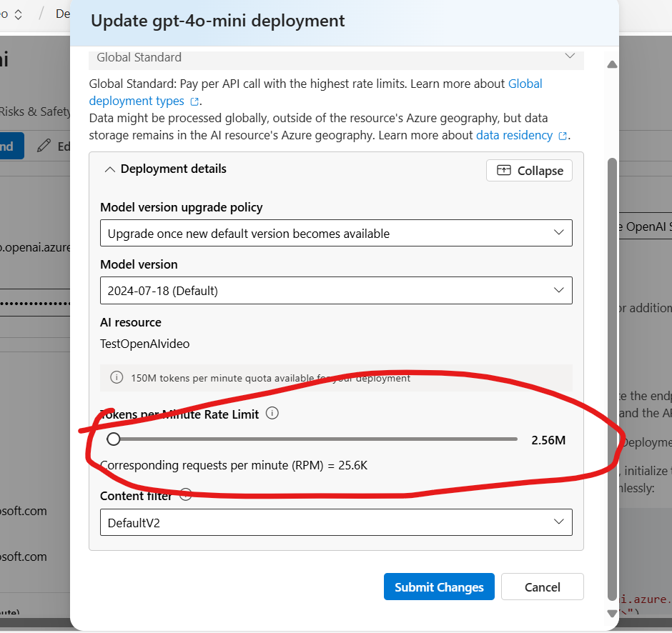Open the external link icon after data residency
Screen dimensions: 672x633
pyautogui.click(x=563, y=136)
